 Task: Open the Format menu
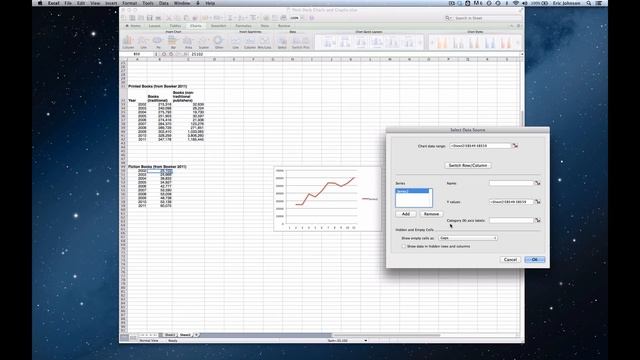pos(129,3)
